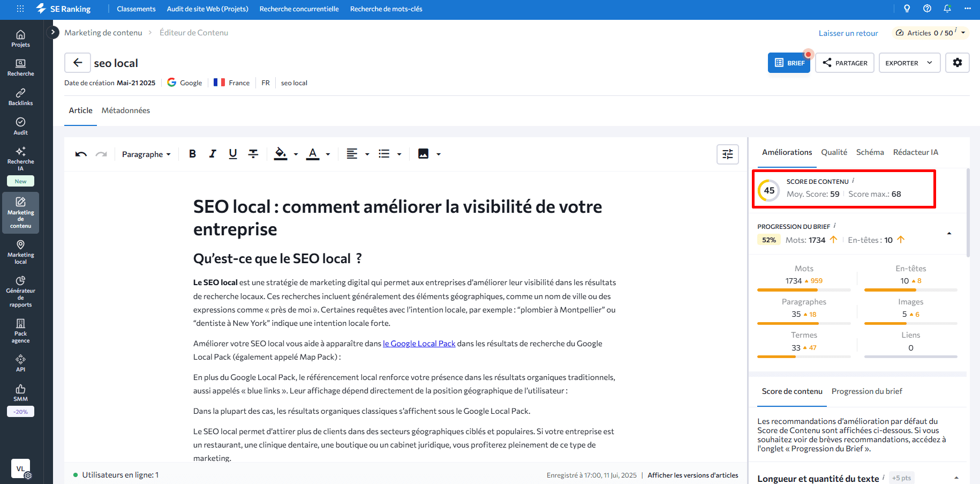The height and width of the screenshot is (484, 980).
Task: Redo the last edit
Action: click(x=101, y=154)
